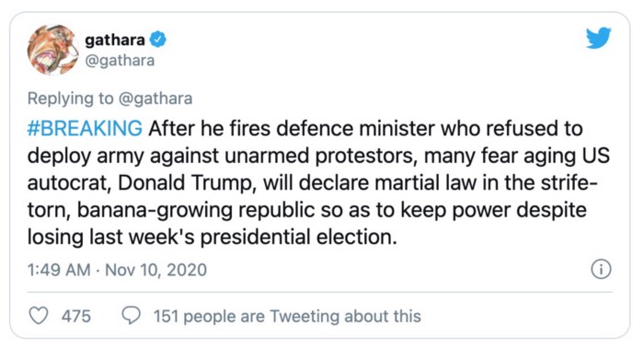Click the reply speech bubble icon

132,316
